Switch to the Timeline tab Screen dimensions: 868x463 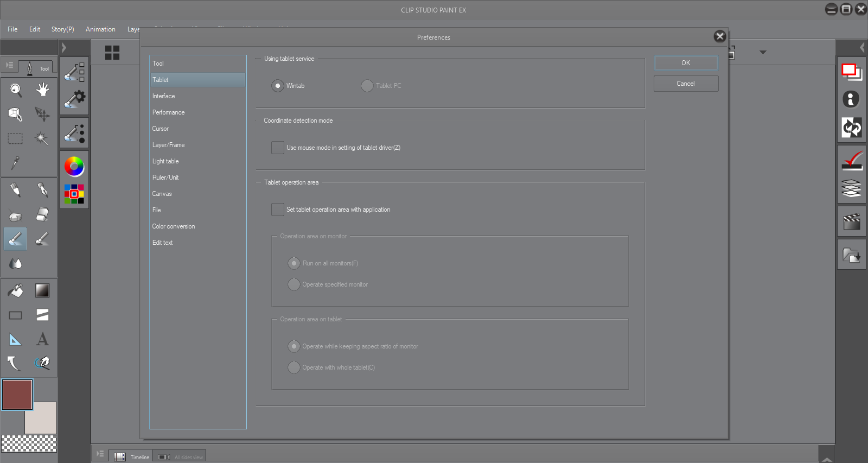[x=131, y=456]
